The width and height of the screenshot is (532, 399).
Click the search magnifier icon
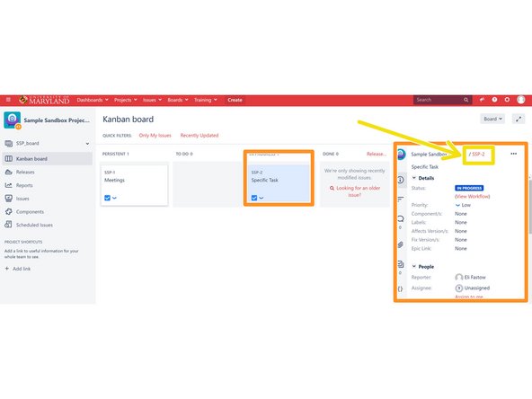pyautogui.click(x=466, y=100)
